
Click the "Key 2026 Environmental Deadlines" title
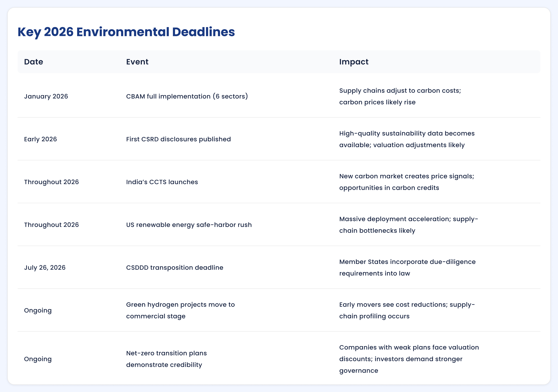coord(126,32)
